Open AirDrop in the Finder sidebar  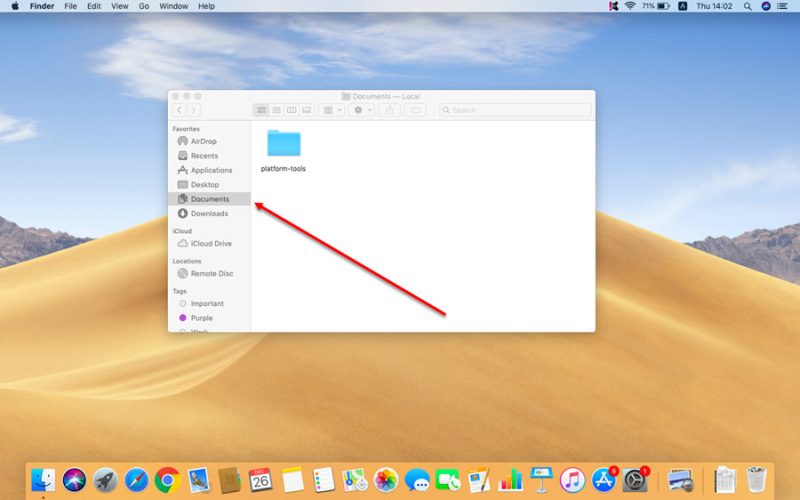[x=203, y=141]
